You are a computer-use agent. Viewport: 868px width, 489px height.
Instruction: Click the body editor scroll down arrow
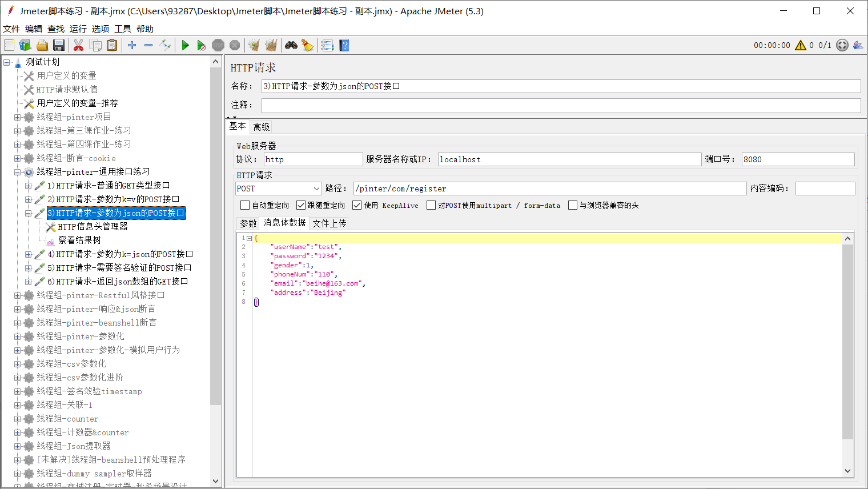point(847,471)
